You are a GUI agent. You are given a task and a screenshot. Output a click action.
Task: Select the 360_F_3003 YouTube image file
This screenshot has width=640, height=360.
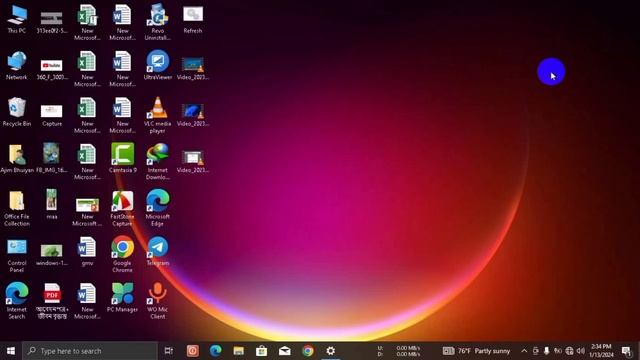pos(52,69)
